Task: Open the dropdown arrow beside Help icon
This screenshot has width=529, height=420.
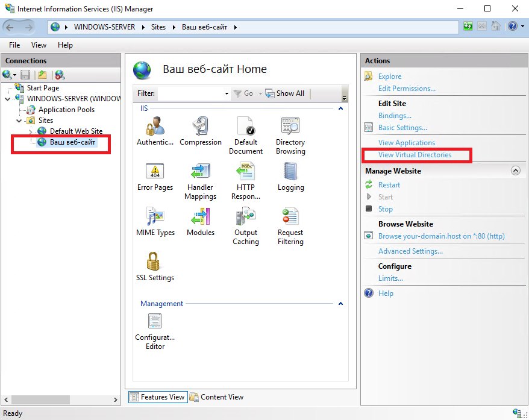Action: [x=522, y=27]
